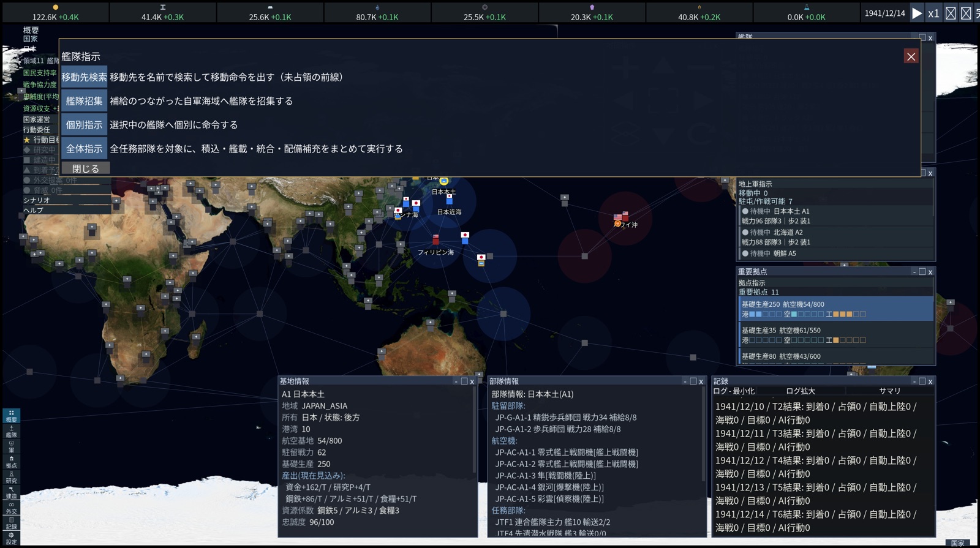Click the 閉じる button

(x=85, y=168)
